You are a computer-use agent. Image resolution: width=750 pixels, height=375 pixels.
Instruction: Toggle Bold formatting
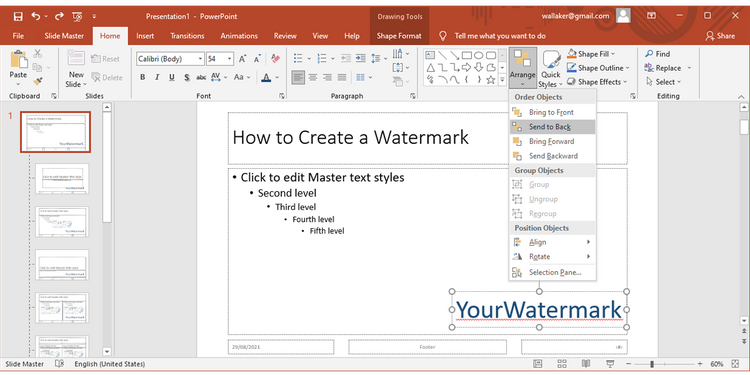[x=142, y=77]
